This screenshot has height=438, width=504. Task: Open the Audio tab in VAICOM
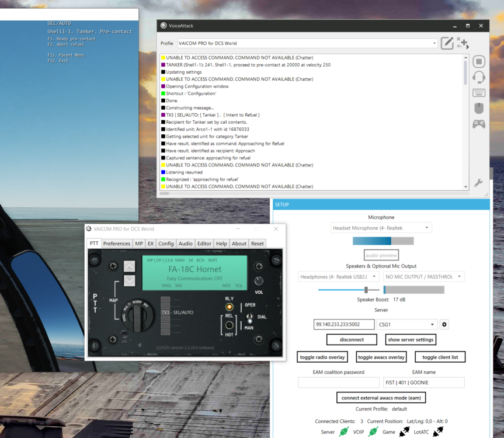[x=185, y=244]
